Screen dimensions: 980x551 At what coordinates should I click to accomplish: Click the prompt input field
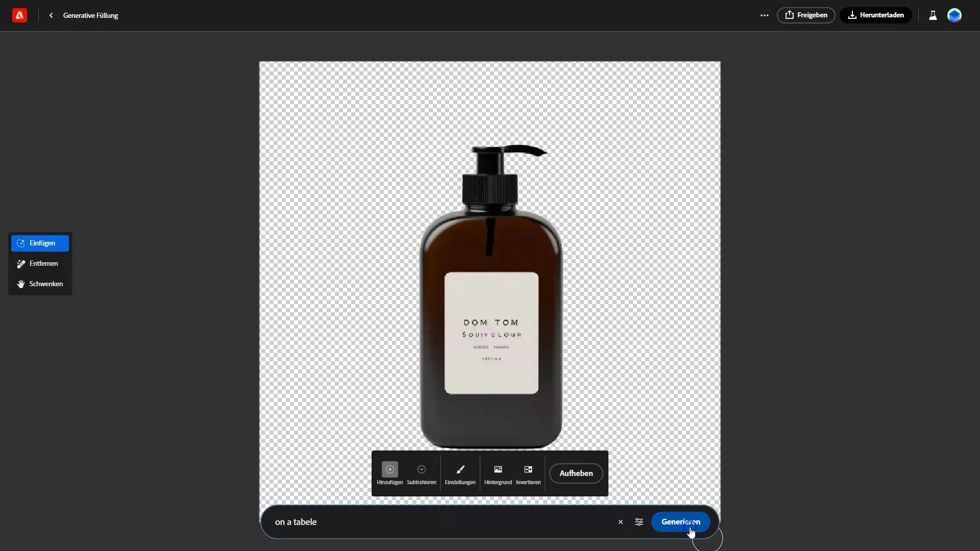443,521
